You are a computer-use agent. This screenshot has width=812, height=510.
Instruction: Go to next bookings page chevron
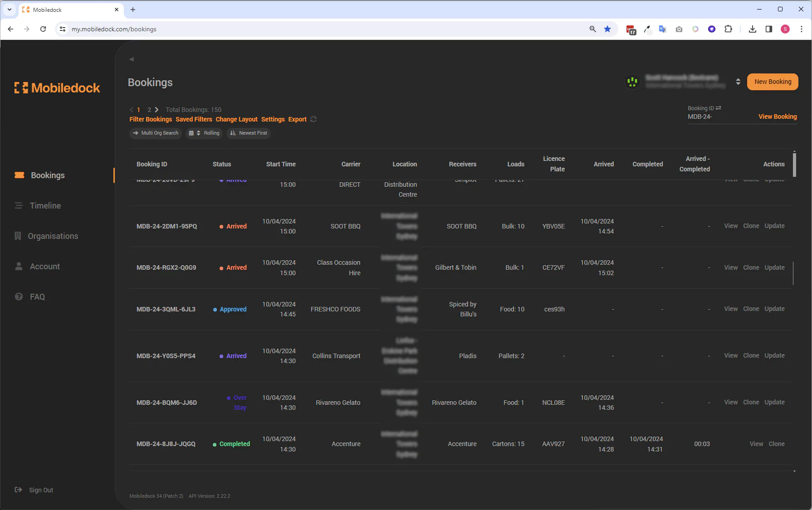click(157, 110)
